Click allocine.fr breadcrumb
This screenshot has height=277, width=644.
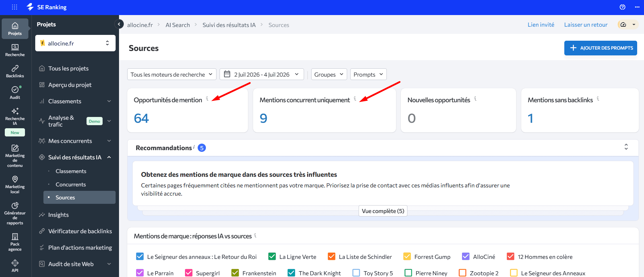(x=140, y=25)
